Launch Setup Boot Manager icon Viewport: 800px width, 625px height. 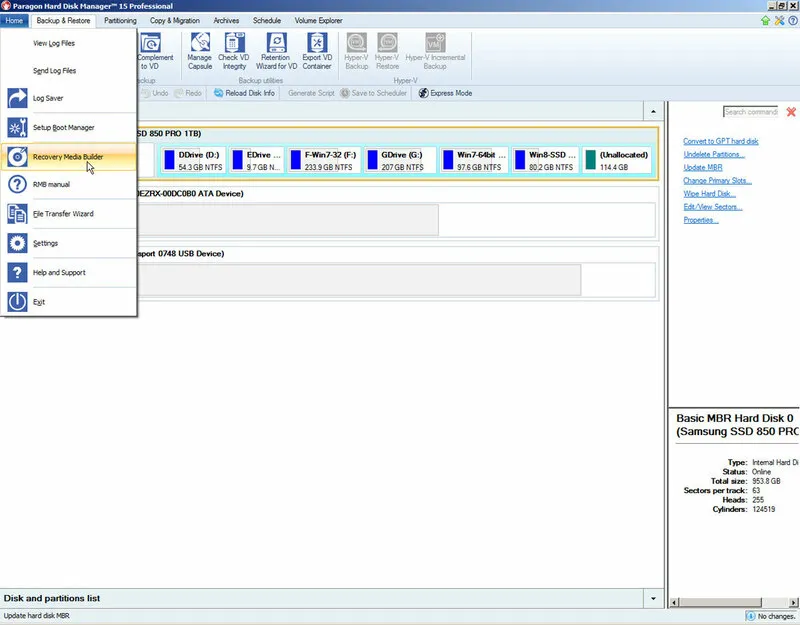pos(17,128)
